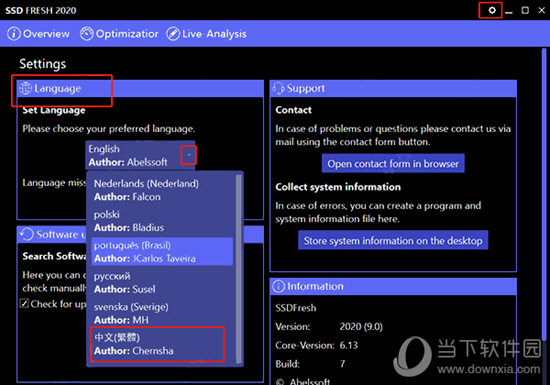Click the Overview info icon
This screenshot has width=550, height=385.
tap(14, 34)
